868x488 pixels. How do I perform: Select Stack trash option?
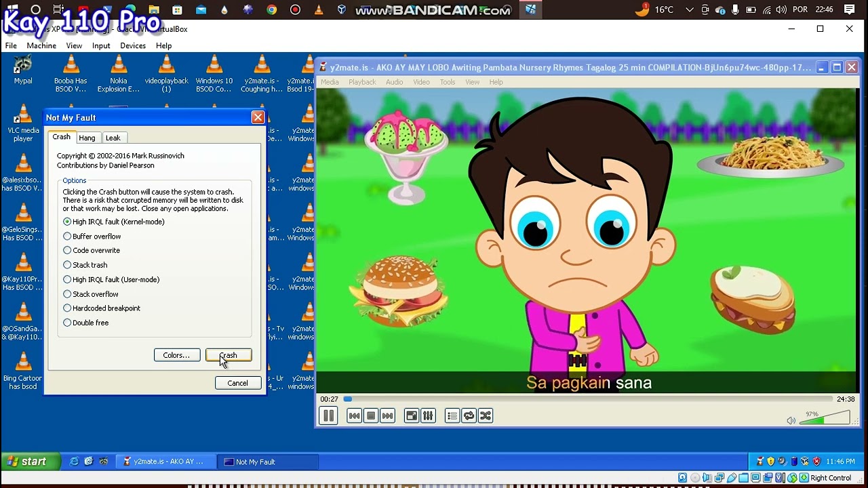coord(85,265)
